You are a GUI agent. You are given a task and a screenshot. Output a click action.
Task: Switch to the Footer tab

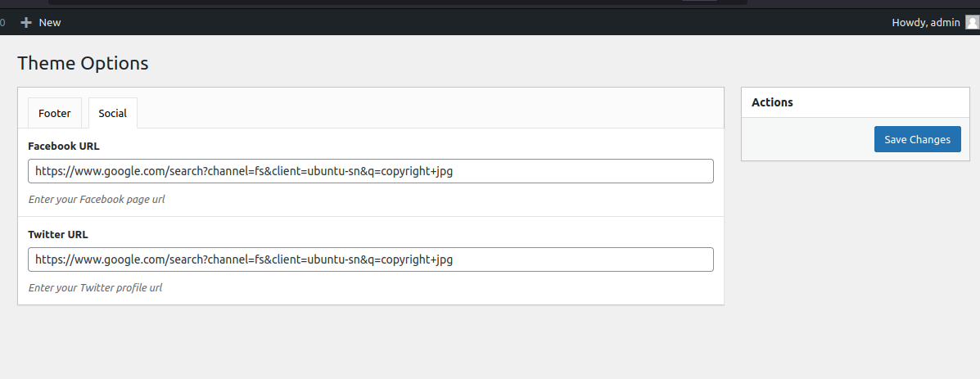[x=55, y=113]
